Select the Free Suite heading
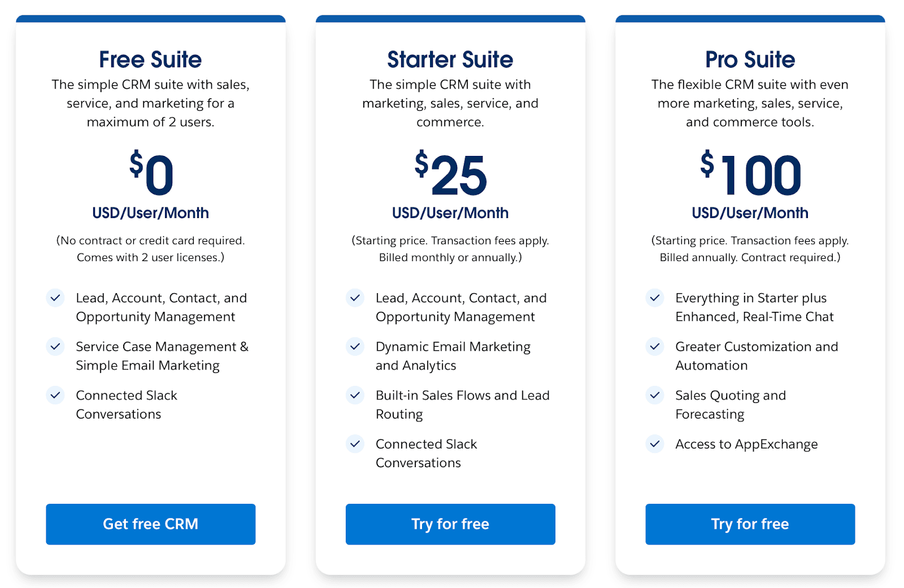The image size is (904, 588). 150,59
